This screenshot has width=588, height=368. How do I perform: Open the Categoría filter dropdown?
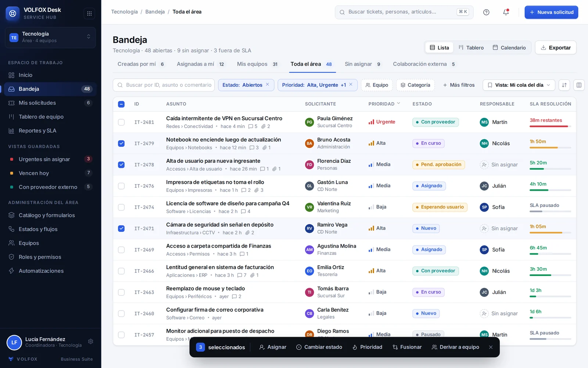coord(415,85)
